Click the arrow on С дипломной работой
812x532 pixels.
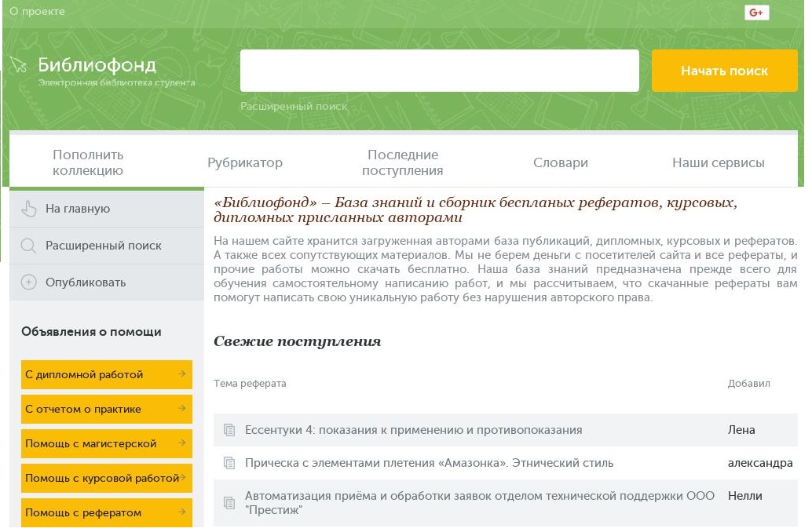pos(181,373)
